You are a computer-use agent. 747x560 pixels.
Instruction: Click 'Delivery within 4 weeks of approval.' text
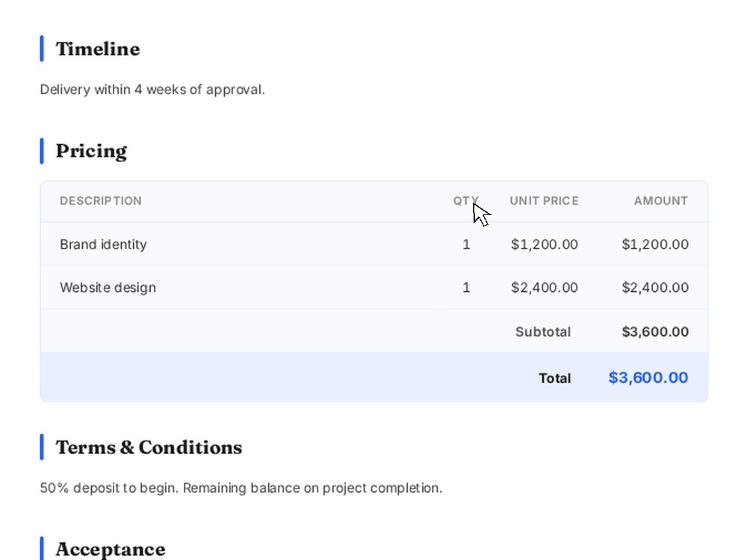[152, 90]
